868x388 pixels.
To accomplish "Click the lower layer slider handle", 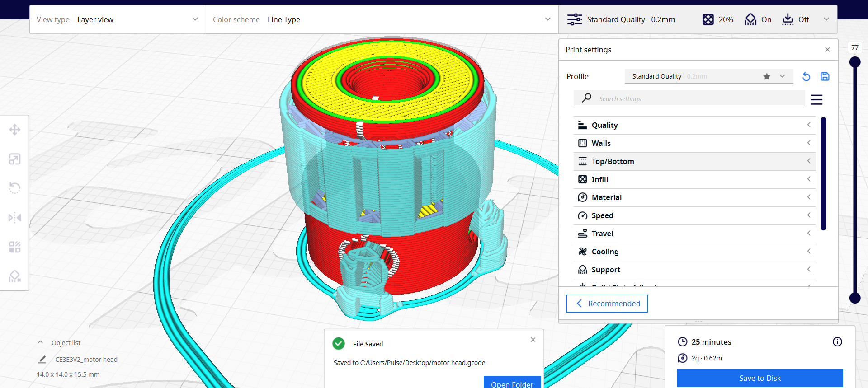I will [x=855, y=298].
